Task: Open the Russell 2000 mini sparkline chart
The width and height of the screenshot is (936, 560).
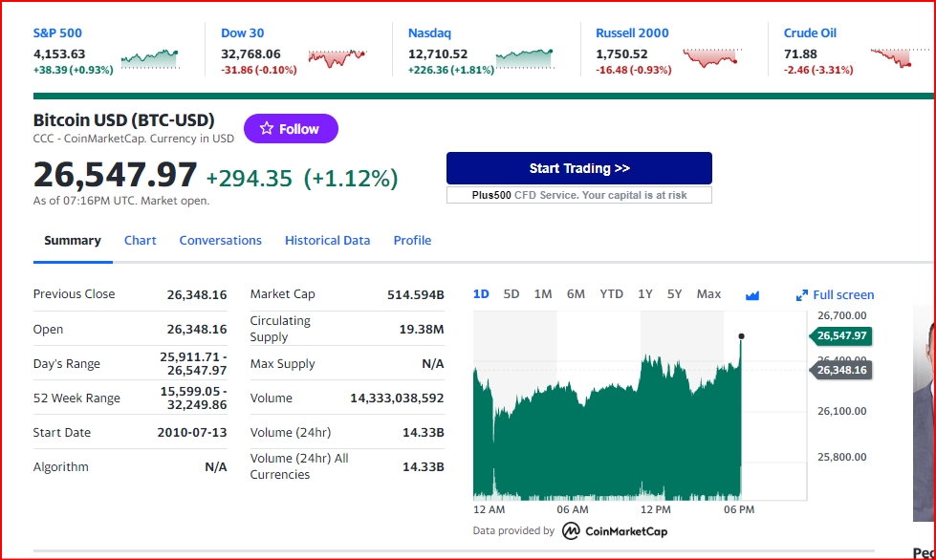Action: pyautogui.click(x=712, y=58)
